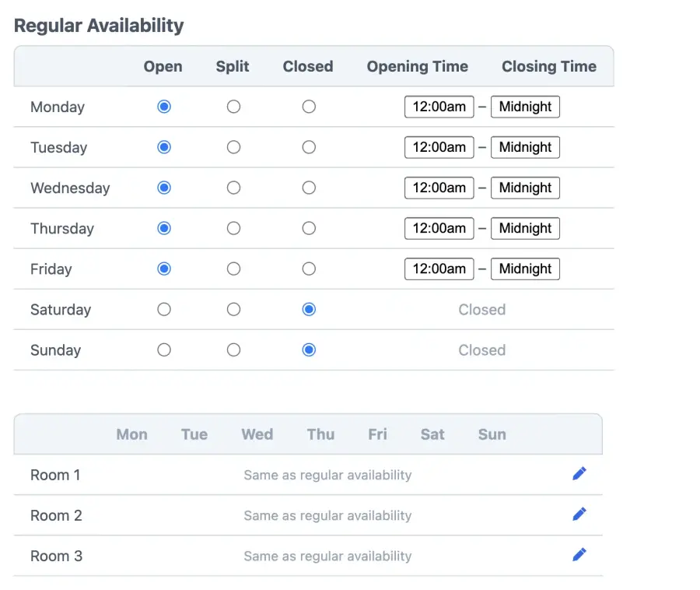Select Open radio for Monday

tap(164, 107)
